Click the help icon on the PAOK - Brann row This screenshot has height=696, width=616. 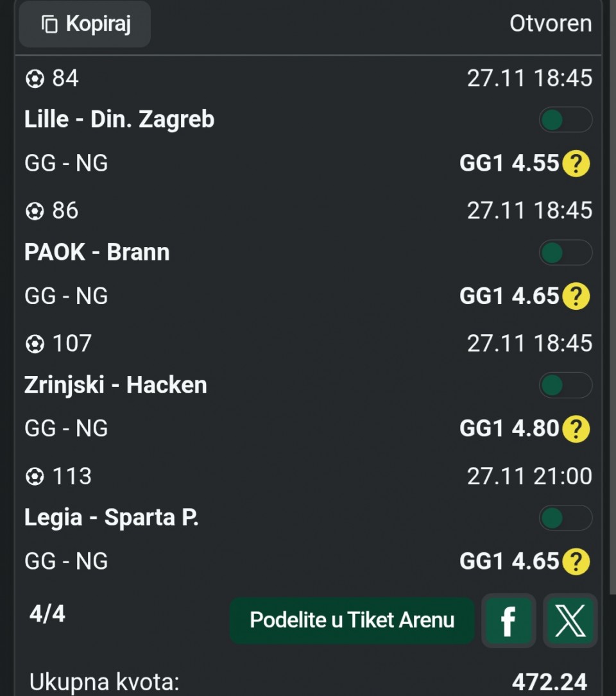coord(576,296)
